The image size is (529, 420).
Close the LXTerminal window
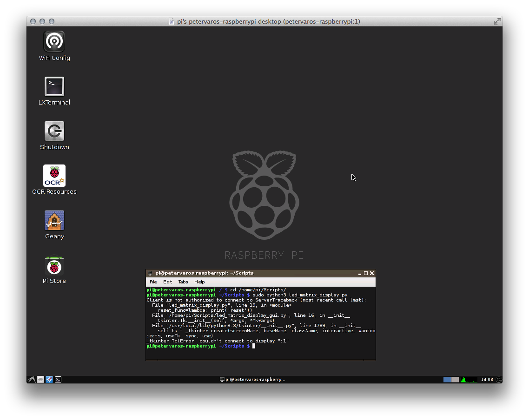pyautogui.click(x=372, y=273)
